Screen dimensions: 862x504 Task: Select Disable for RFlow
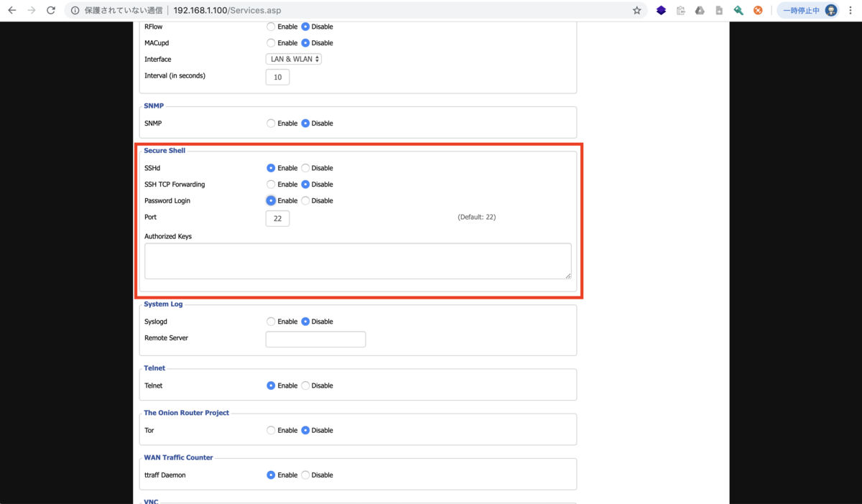pos(305,27)
